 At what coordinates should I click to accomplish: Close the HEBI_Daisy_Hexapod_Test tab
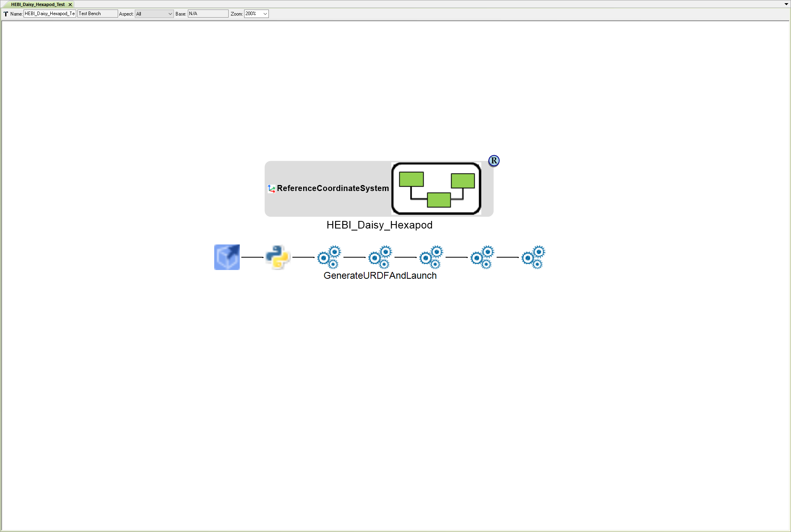tap(70, 4)
